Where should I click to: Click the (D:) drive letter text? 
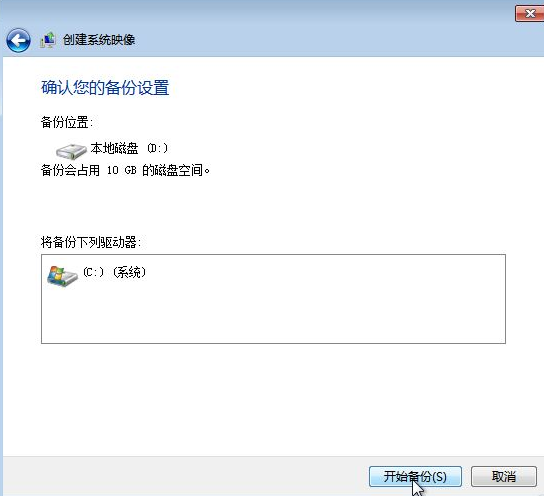tap(158, 148)
